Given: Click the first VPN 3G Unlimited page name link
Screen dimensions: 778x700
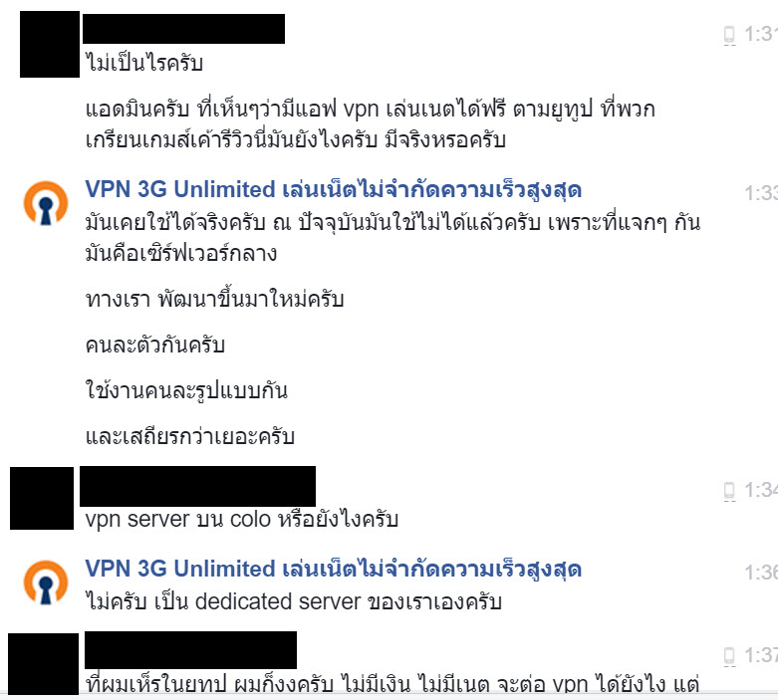Looking at the screenshot, I should pyautogui.click(x=333, y=190).
